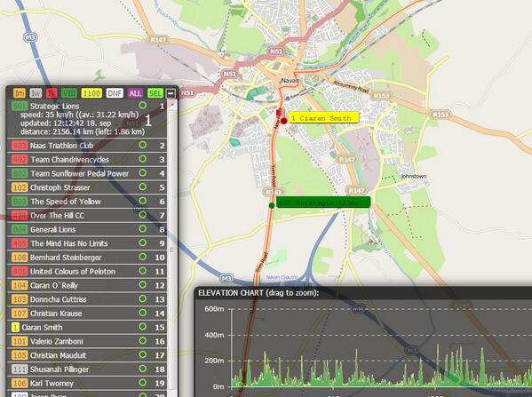
Task: Toggle the circle for Ciaran Smith
Action: pos(143,327)
